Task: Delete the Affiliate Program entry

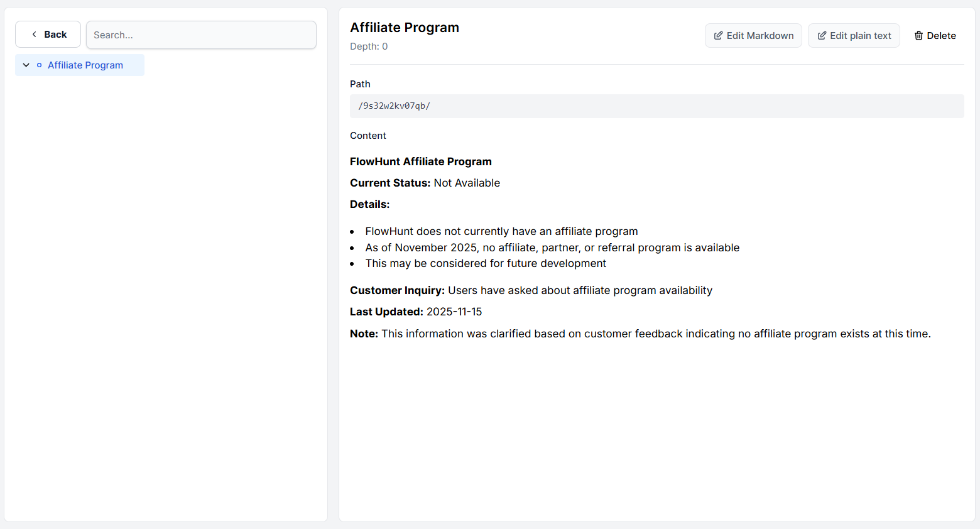Action: point(935,36)
